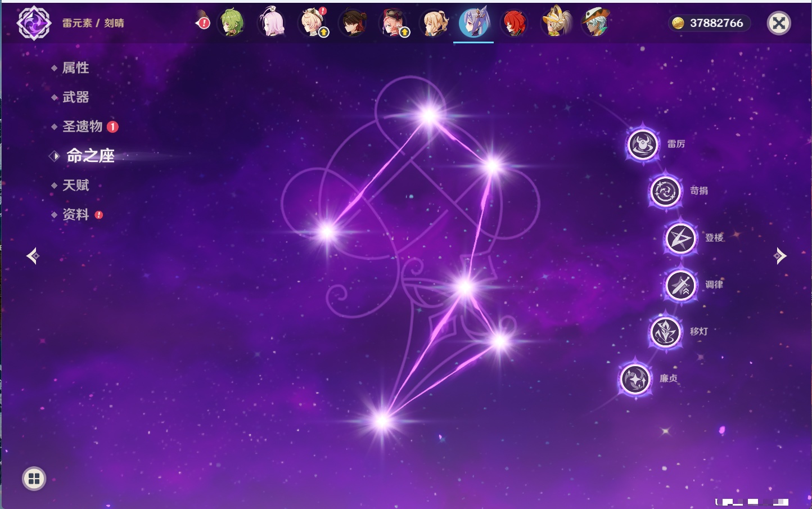Select the 廉贞 constellation icon
Screen dimensions: 812x509
(x=635, y=379)
